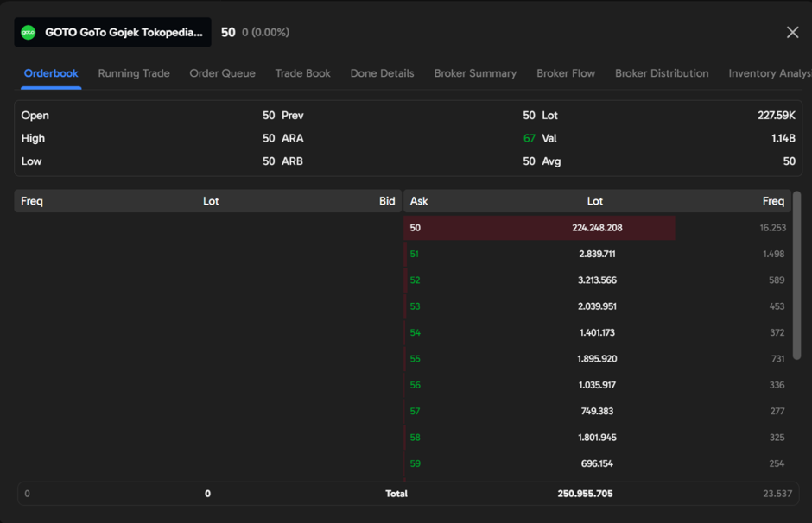The width and height of the screenshot is (812, 523).
Task: Open the Order Queue tab
Action: click(x=222, y=73)
